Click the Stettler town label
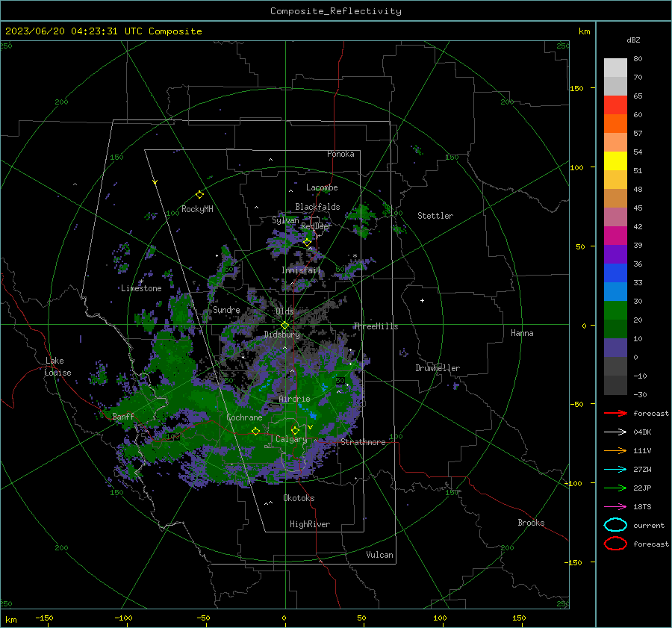The height and width of the screenshot is (628, 672). pos(435,216)
